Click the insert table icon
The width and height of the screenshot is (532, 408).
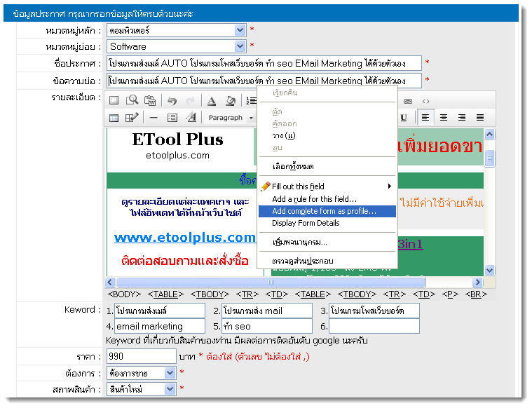click(x=114, y=118)
